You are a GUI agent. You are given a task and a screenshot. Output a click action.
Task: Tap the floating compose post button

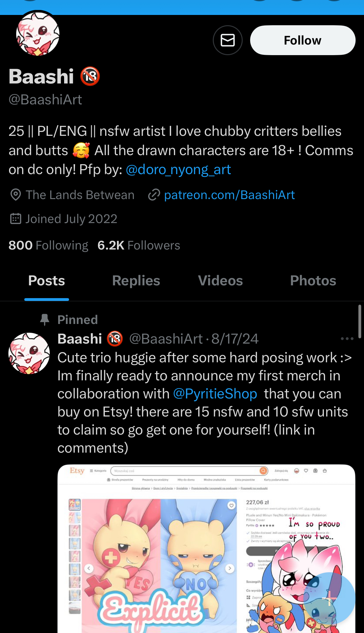coord(329,598)
